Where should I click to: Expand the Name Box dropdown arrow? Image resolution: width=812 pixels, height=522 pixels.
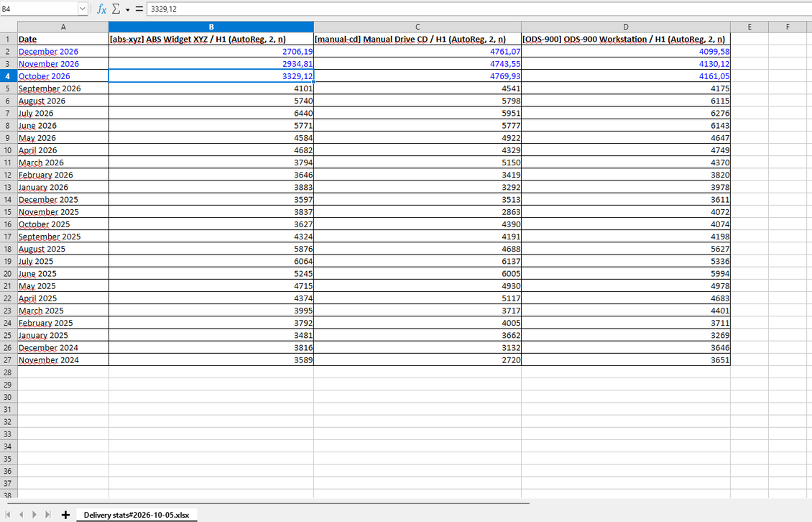point(83,9)
